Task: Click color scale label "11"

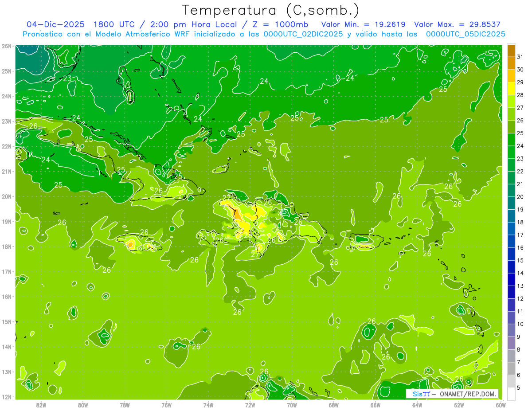Action: [x=520, y=311]
